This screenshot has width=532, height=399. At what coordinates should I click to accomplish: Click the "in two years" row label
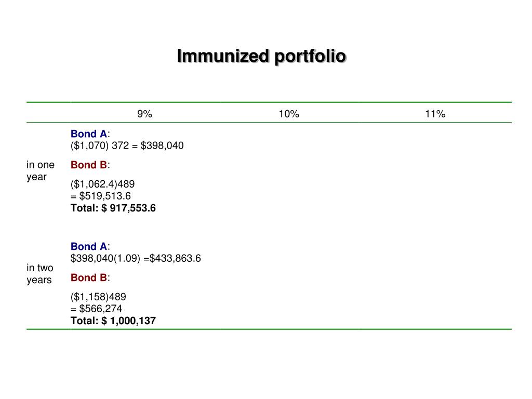click(x=40, y=274)
